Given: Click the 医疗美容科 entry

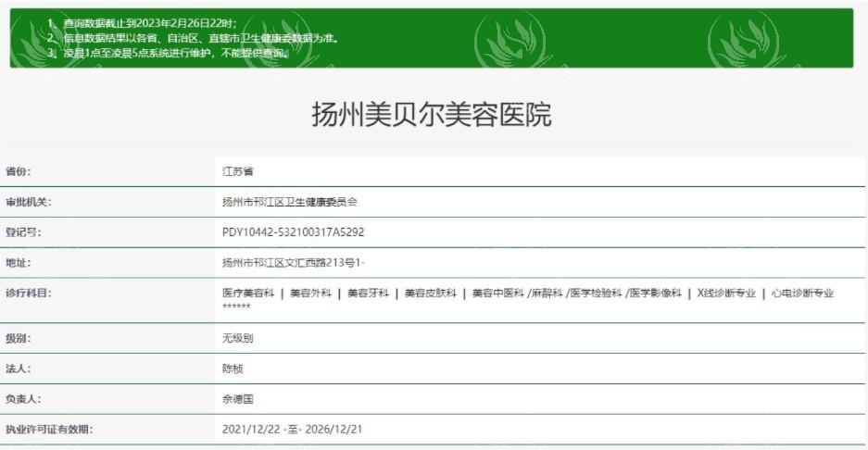Looking at the screenshot, I should click(x=248, y=294).
